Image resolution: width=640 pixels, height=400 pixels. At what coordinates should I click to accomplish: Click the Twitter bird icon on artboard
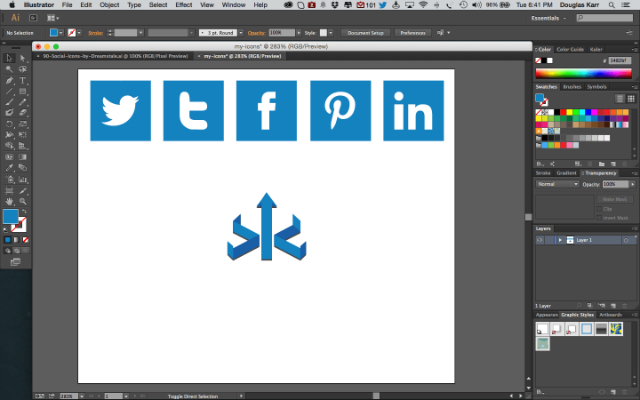click(120, 110)
